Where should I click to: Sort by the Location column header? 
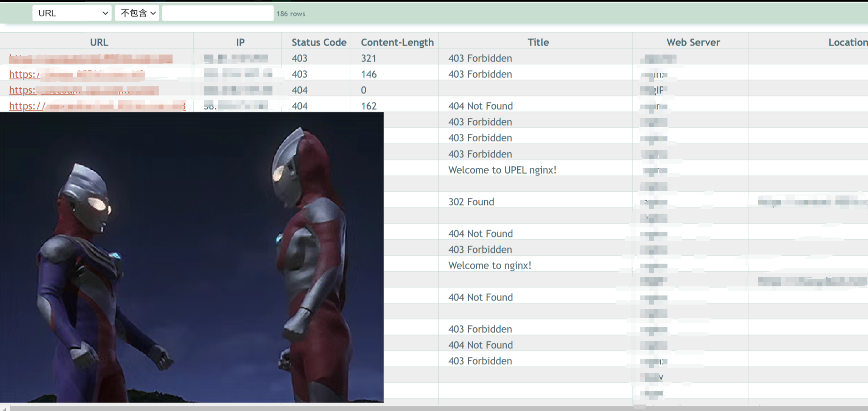[848, 42]
